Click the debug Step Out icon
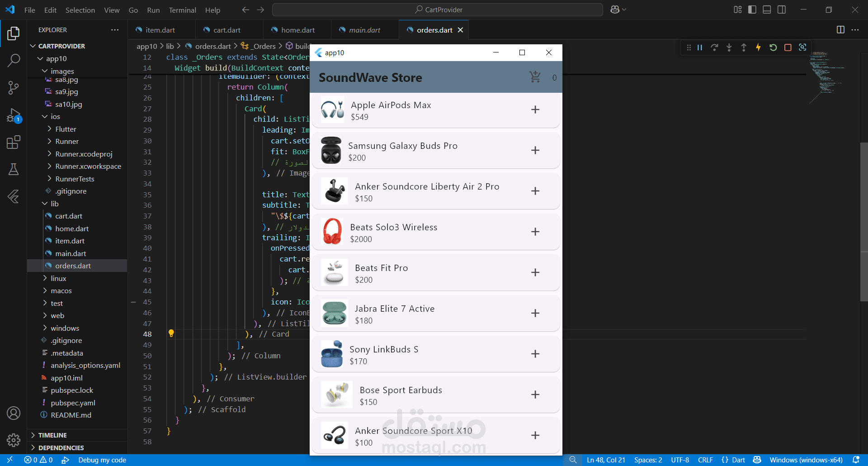Screen dimensions: 868x466 [x=744, y=48]
